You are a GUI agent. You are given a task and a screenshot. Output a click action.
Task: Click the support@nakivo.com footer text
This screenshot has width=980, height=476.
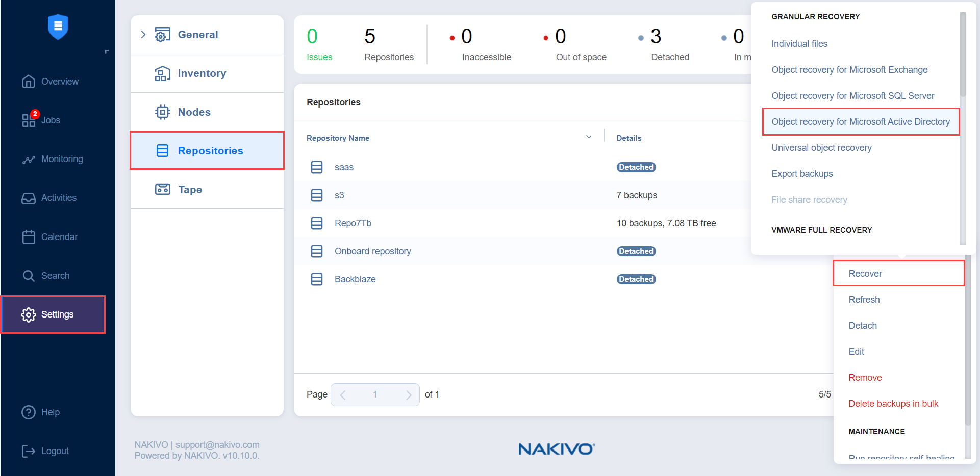click(x=217, y=445)
